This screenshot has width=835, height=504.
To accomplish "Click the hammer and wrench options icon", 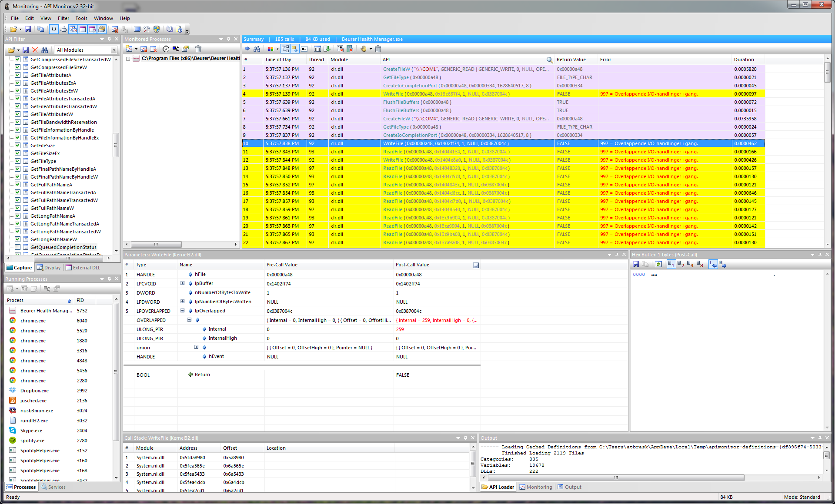I will tap(147, 29).
